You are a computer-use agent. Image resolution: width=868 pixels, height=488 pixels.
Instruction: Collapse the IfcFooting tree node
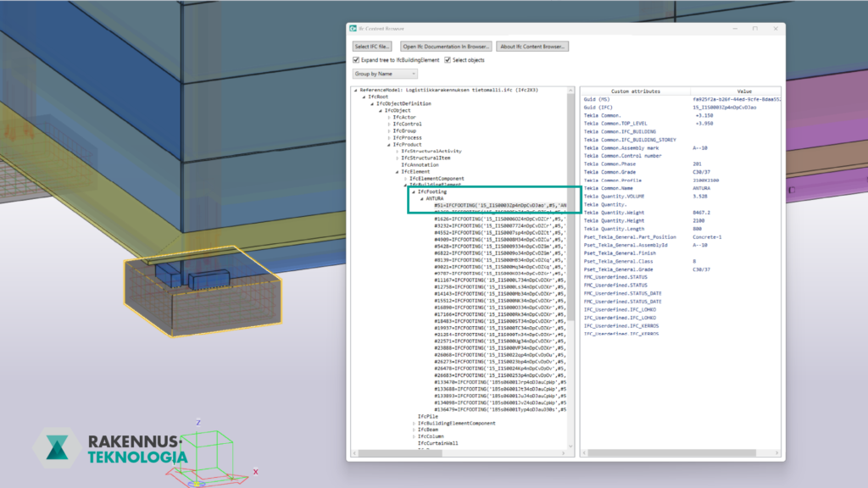[413, 192]
